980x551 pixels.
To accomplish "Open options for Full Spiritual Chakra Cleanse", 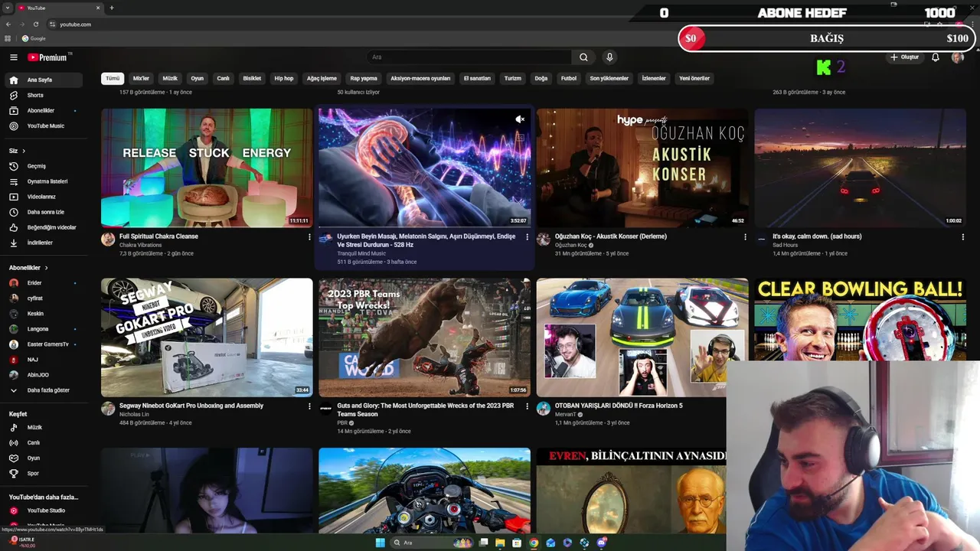I will point(309,237).
